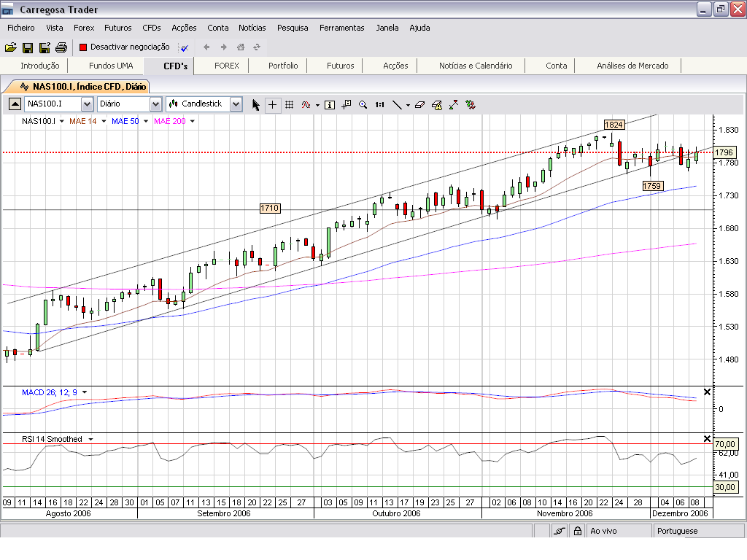Click the blue checkmark toolbar icon

coord(185,47)
